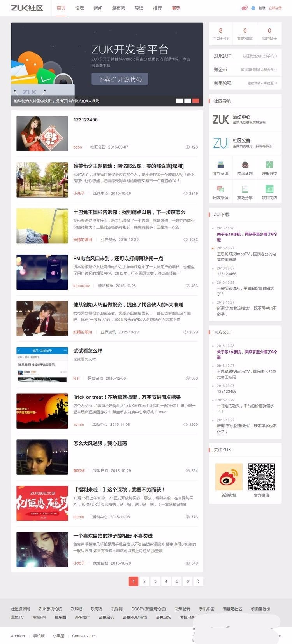Screen dimensions: 292x644
Task: Click the QQ penguin login icon
Action: (x=253, y=8)
